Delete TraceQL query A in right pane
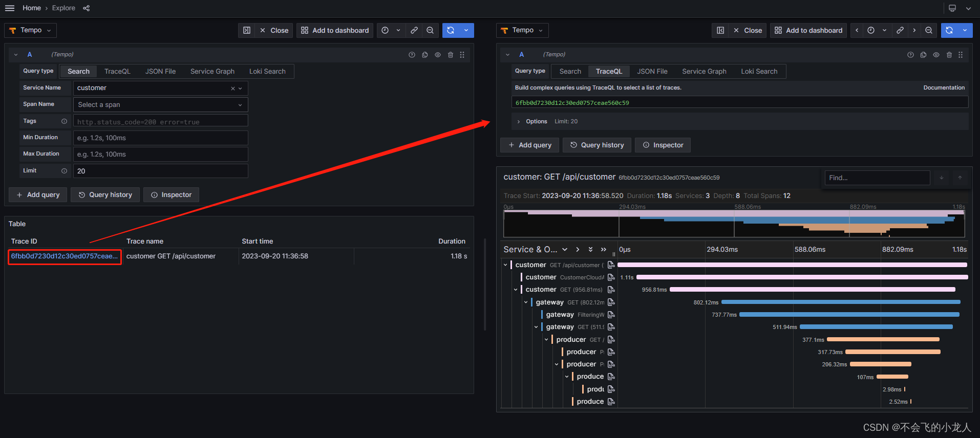This screenshot has height=438, width=980. coord(949,55)
